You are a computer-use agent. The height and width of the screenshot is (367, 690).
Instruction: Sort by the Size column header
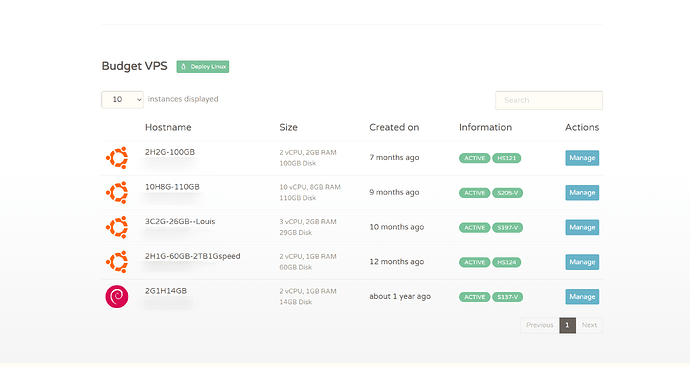pyautogui.click(x=289, y=127)
